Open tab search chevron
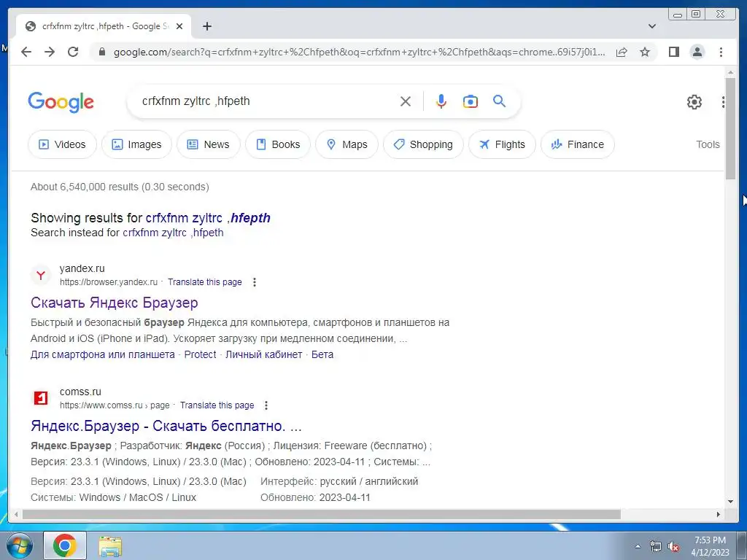This screenshot has width=747, height=560. coord(652,26)
